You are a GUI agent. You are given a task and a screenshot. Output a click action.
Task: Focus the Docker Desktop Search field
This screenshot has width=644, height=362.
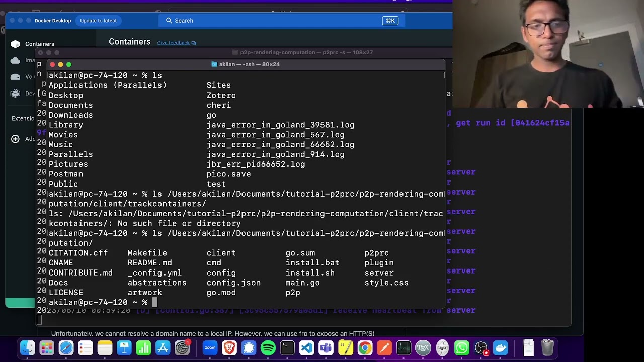point(272,21)
